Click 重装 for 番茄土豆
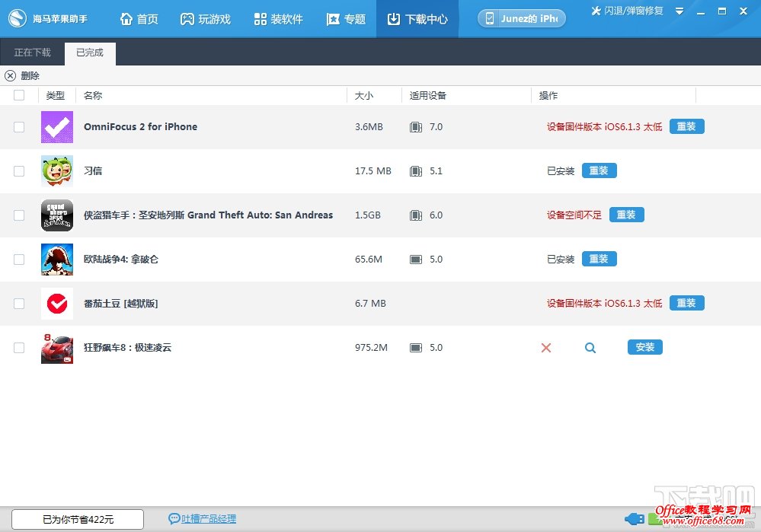The width and height of the screenshot is (761, 532). (x=687, y=303)
